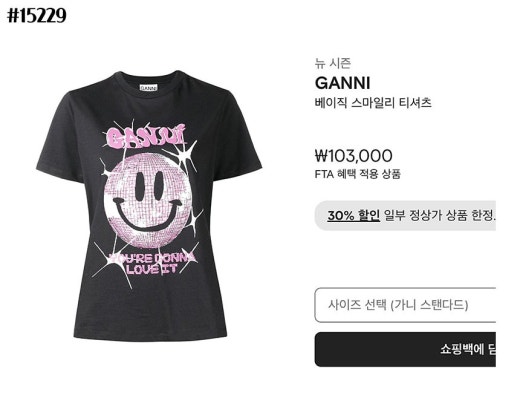Click the #15229 item number
This screenshot has width=520, height=418.
[37, 15]
